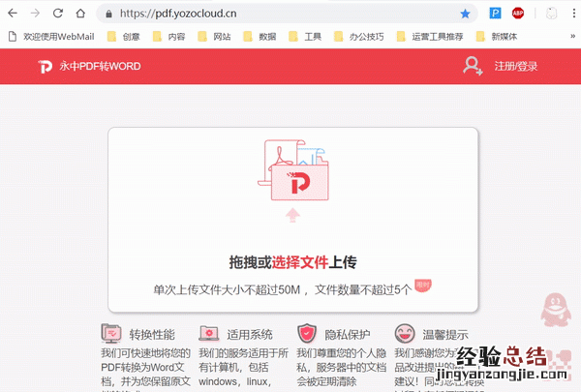Click the 转换性能 monitor icon
The width and height of the screenshot is (581, 392).
pos(111,333)
